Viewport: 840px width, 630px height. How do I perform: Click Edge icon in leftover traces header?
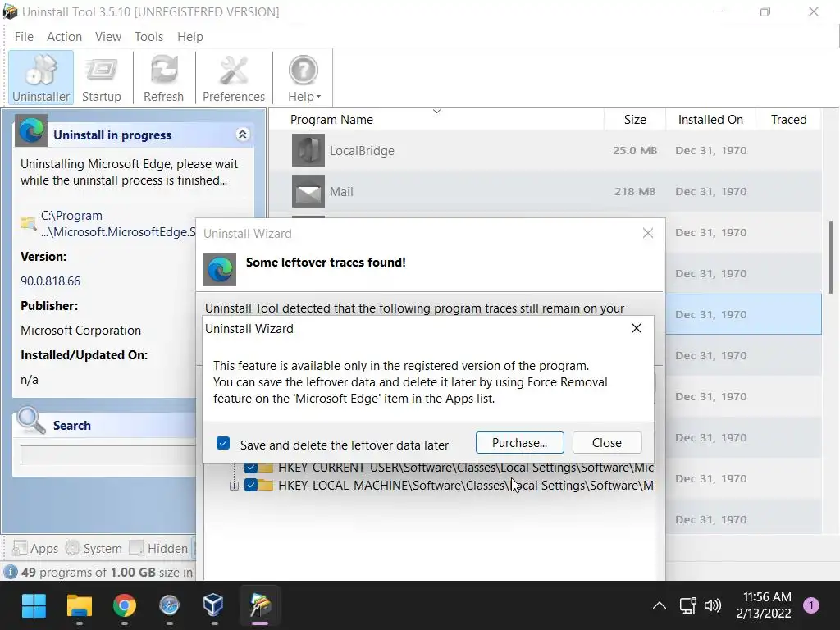pos(220,269)
